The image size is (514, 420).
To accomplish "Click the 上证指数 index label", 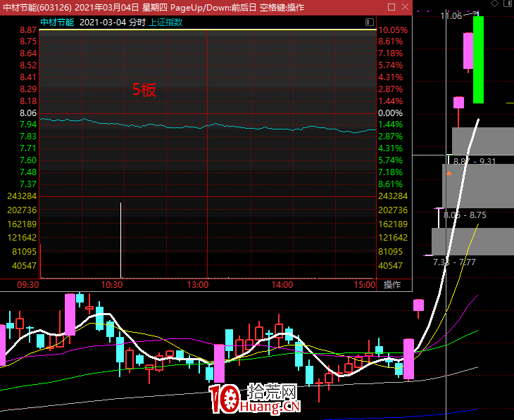I will (165, 23).
